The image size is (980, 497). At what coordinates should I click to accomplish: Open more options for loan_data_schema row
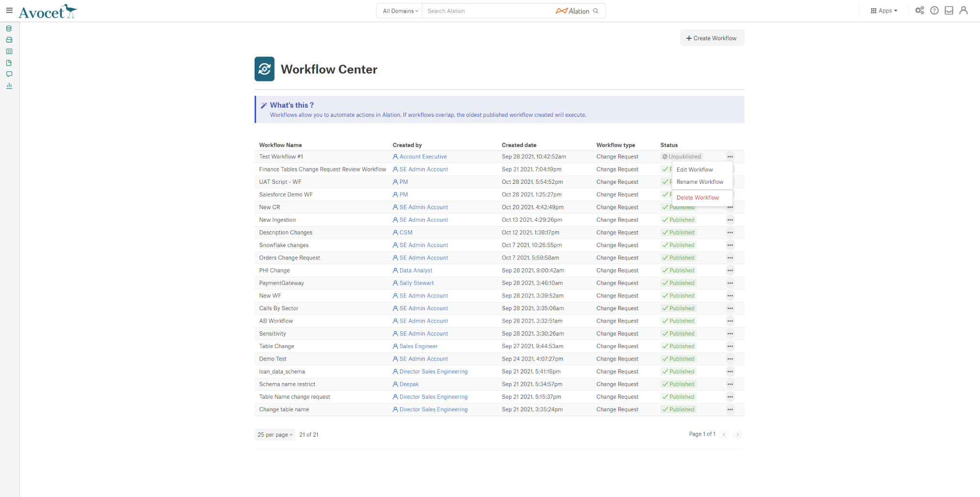point(730,372)
